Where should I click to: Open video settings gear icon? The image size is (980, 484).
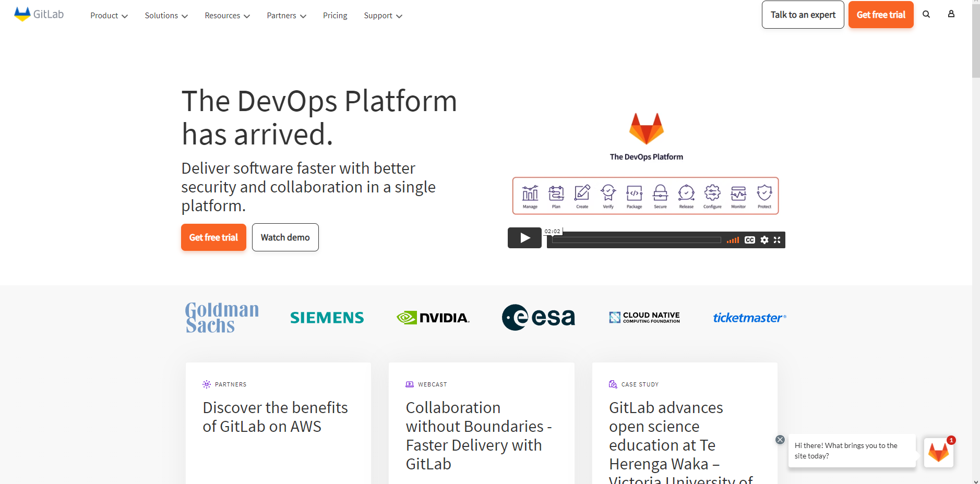tap(764, 240)
